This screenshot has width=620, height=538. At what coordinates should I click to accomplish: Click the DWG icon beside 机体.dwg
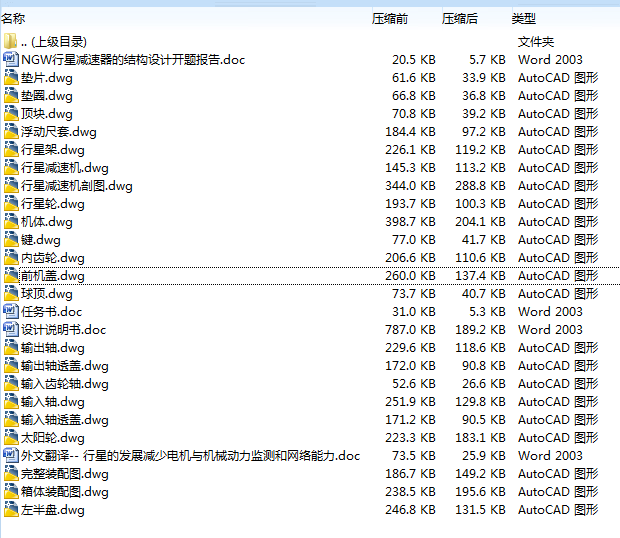point(11,221)
